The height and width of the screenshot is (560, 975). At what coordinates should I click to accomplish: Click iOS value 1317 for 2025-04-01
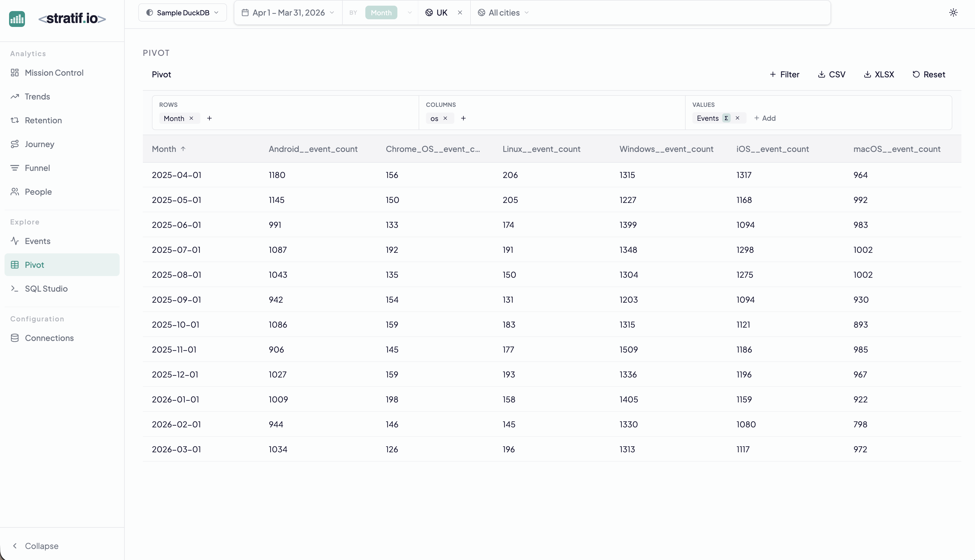click(x=744, y=175)
